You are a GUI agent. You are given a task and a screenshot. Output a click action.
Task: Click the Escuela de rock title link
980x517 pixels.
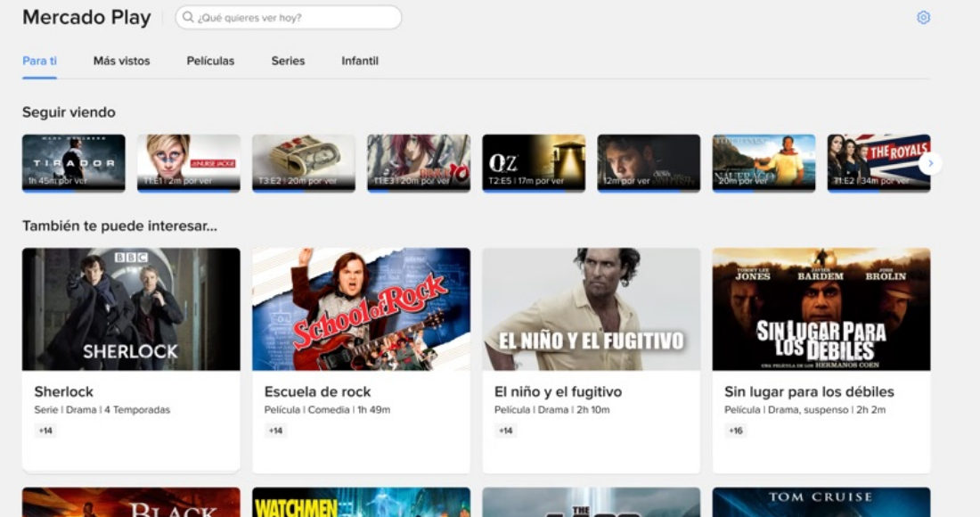(317, 391)
